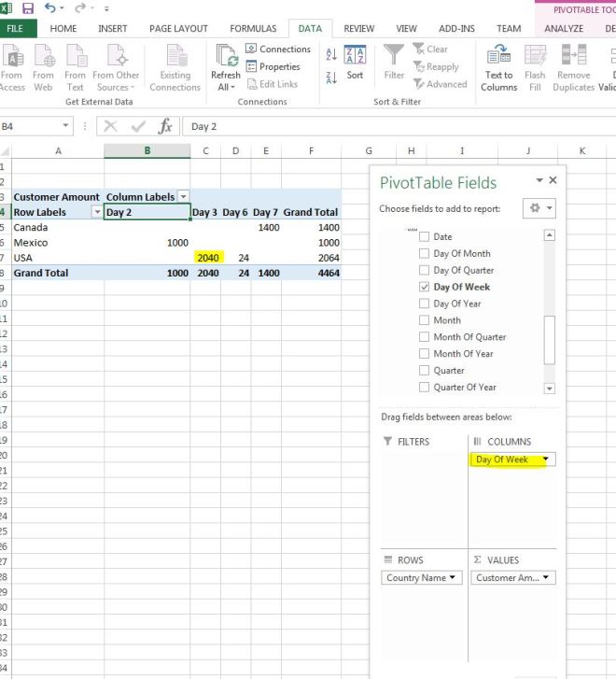Screen dimensions: 616x679
Task: Click Remove Duplicates icon
Action: 573,58
